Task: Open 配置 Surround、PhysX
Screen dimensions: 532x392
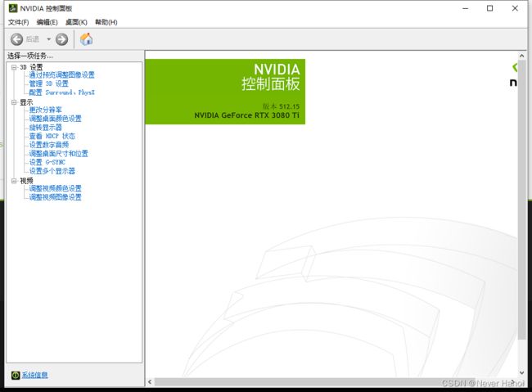Action: pyautogui.click(x=61, y=92)
